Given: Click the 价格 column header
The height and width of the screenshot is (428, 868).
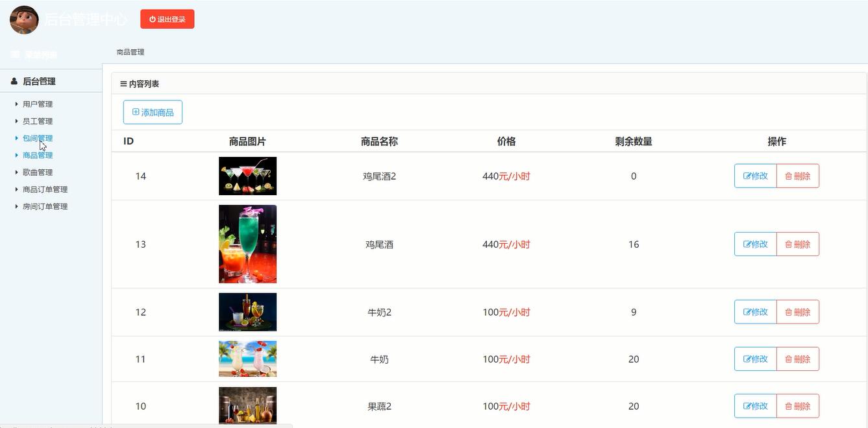Looking at the screenshot, I should (x=506, y=141).
